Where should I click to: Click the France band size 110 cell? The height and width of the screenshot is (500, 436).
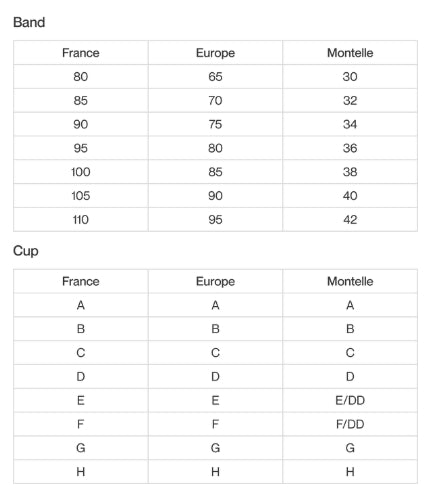click(81, 220)
